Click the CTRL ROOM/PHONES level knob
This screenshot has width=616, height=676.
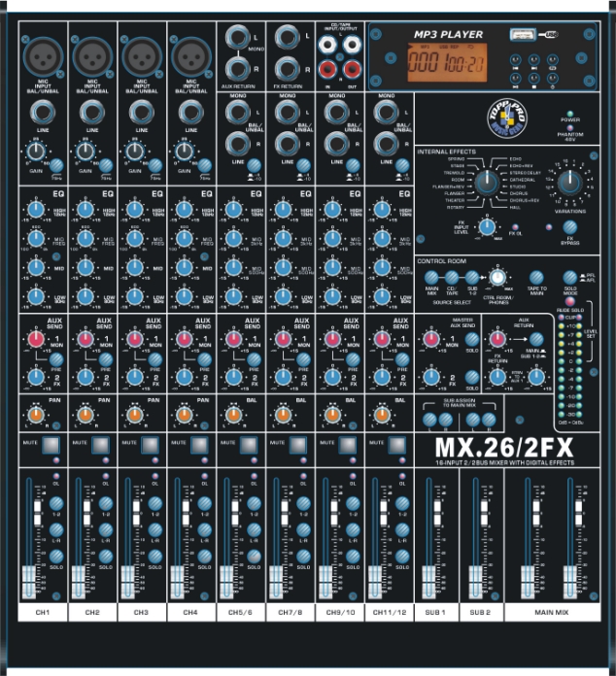[x=497, y=278]
